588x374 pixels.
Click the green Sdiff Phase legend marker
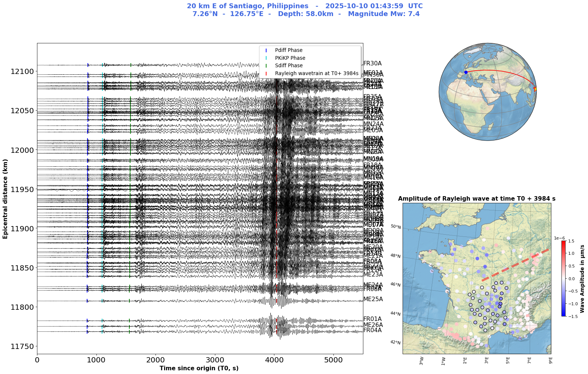pos(266,66)
